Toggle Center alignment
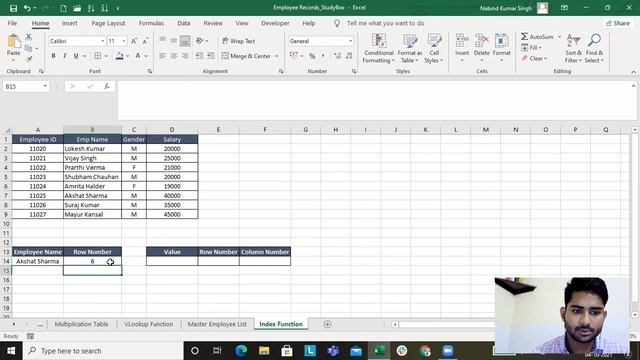 (174, 56)
